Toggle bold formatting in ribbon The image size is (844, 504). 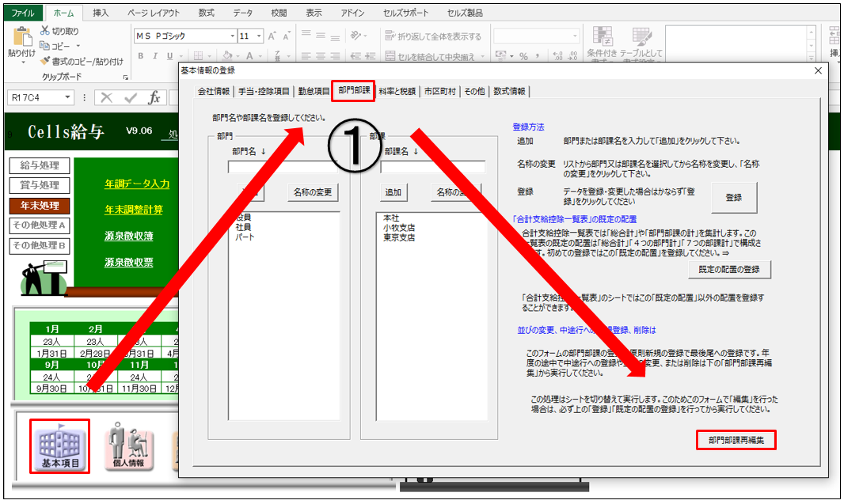140,56
